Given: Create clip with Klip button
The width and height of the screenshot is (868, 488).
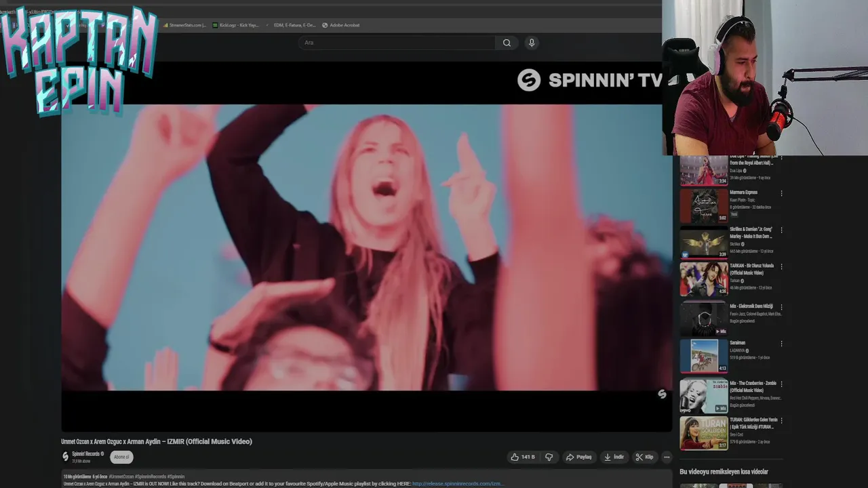Looking at the screenshot, I should [x=644, y=457].
